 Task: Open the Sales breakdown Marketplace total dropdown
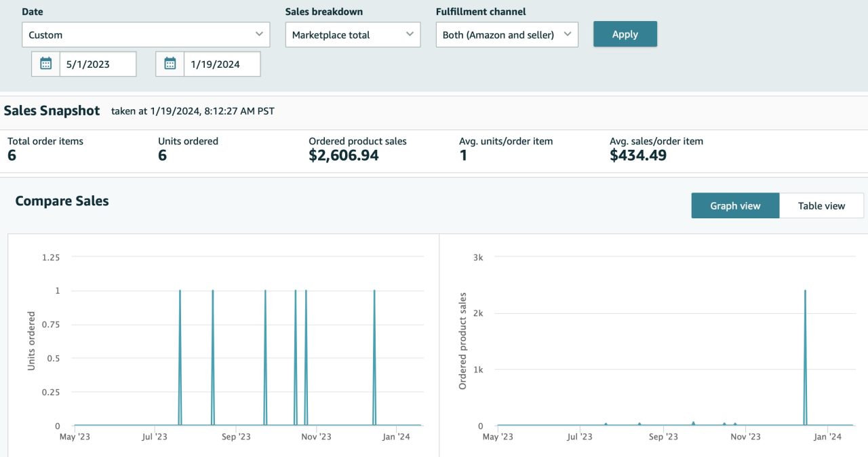coord(353,35)
